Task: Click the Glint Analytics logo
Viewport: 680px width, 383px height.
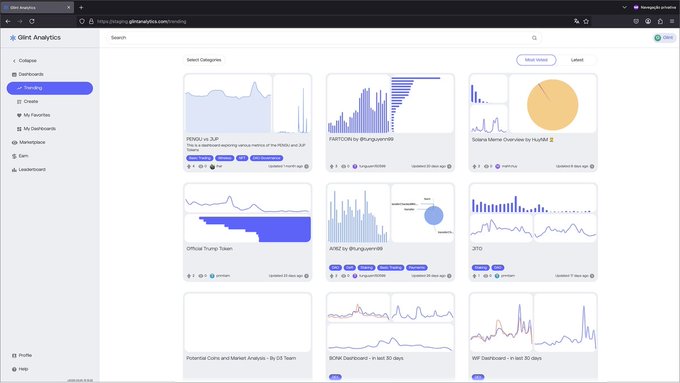Action: click(35, 38)
